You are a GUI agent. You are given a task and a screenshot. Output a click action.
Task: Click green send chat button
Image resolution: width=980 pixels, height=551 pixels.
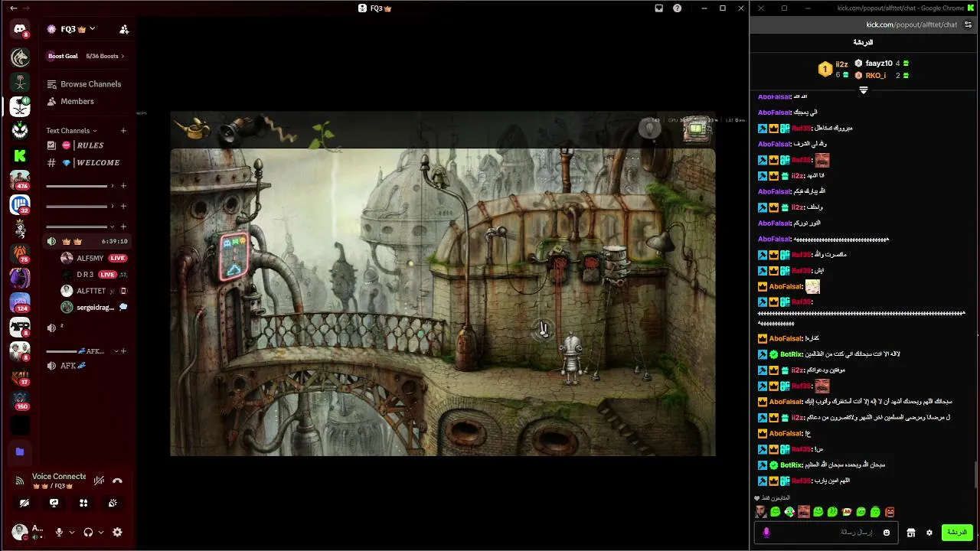(x=957, y=532)
